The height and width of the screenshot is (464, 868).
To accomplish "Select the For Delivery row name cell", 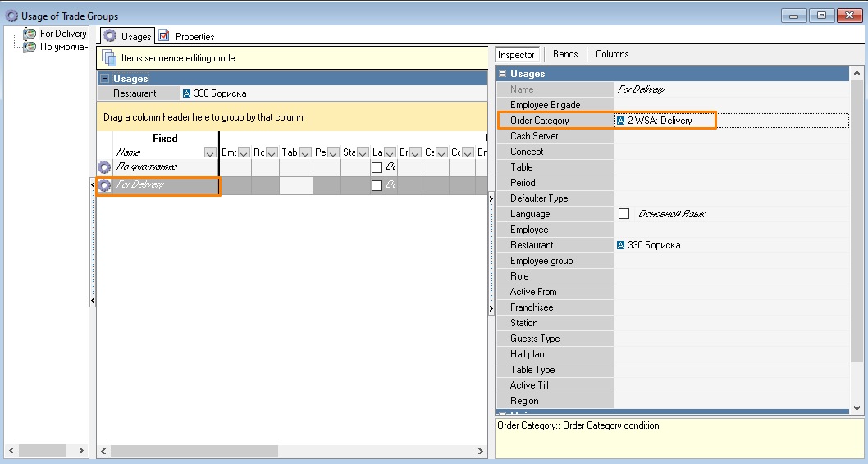I will tap(166, 185).
